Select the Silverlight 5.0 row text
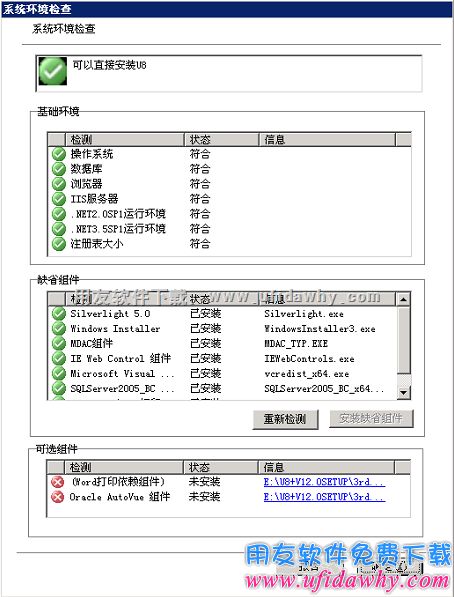 pyautogui.click(x=110, y=314)
